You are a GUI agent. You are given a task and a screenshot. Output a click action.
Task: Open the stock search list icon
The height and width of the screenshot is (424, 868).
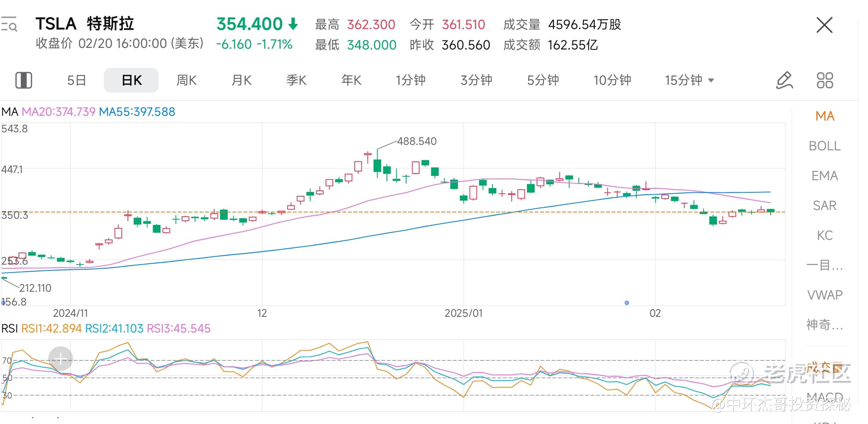click(9, 24)
